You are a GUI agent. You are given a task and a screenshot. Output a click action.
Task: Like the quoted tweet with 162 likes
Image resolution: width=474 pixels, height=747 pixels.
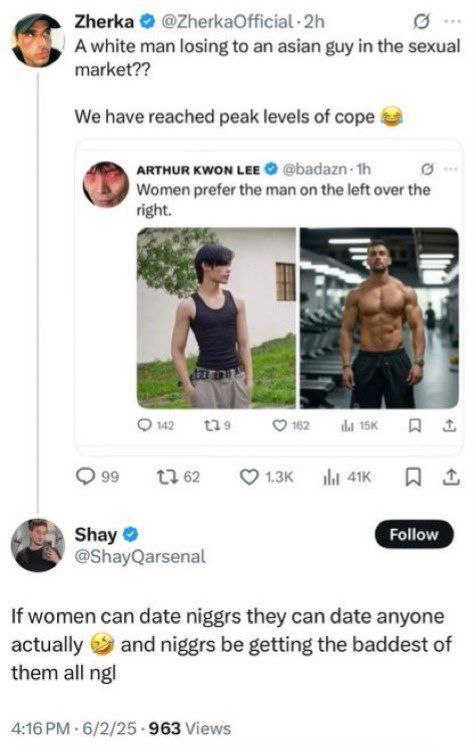(279, 425)
